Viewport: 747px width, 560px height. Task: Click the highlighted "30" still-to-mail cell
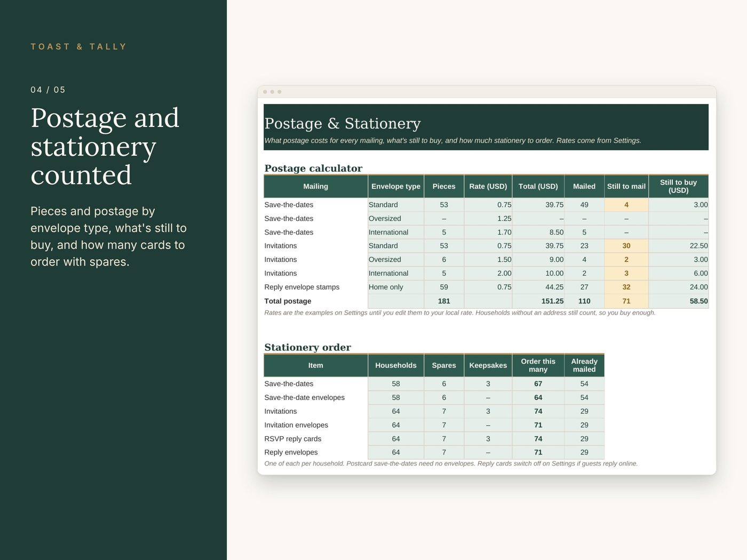pos(626,246)
